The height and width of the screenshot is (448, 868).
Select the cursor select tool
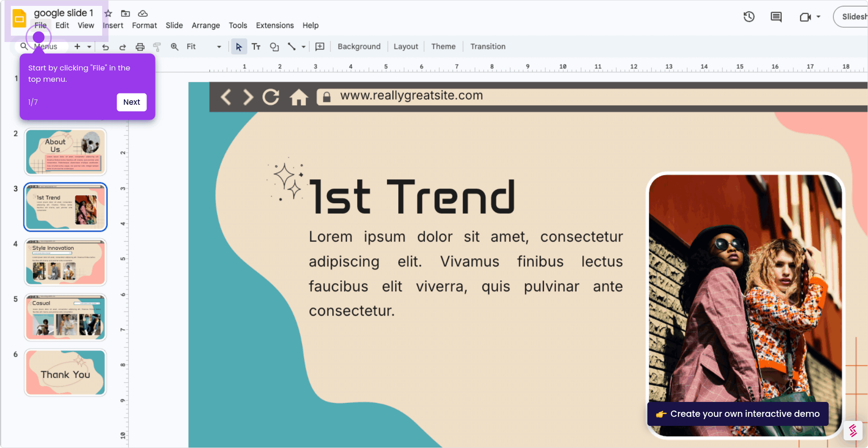tap(239, 47)
